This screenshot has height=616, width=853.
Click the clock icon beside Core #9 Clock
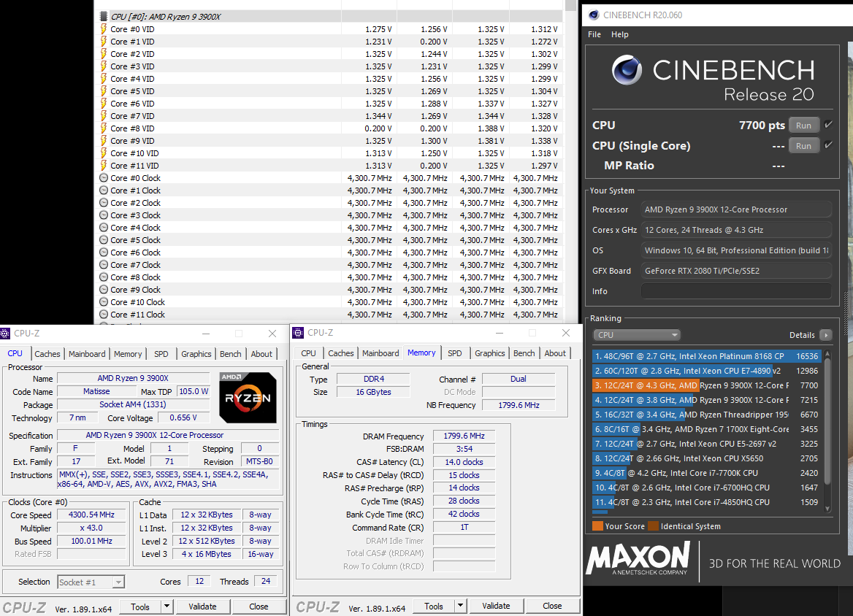click(x=104, y=290)
